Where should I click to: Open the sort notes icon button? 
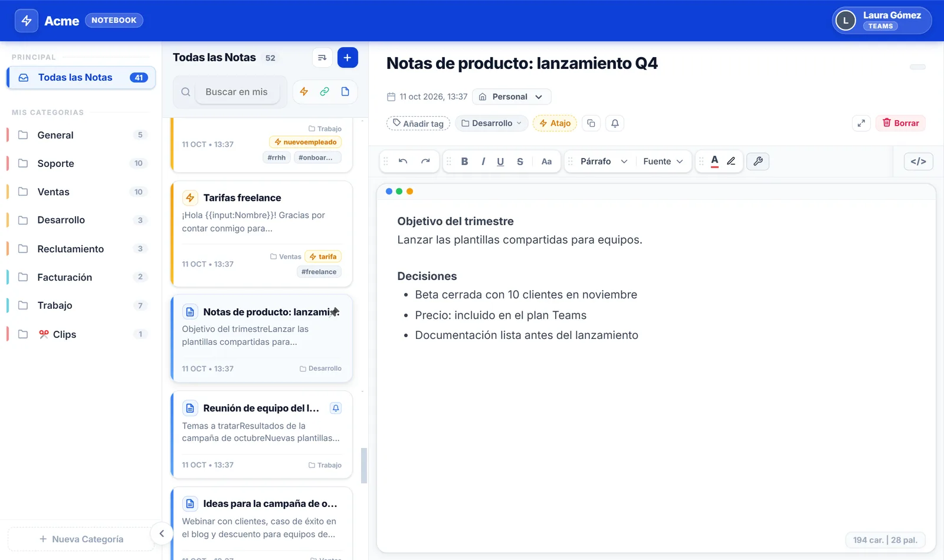coord(322,58)
